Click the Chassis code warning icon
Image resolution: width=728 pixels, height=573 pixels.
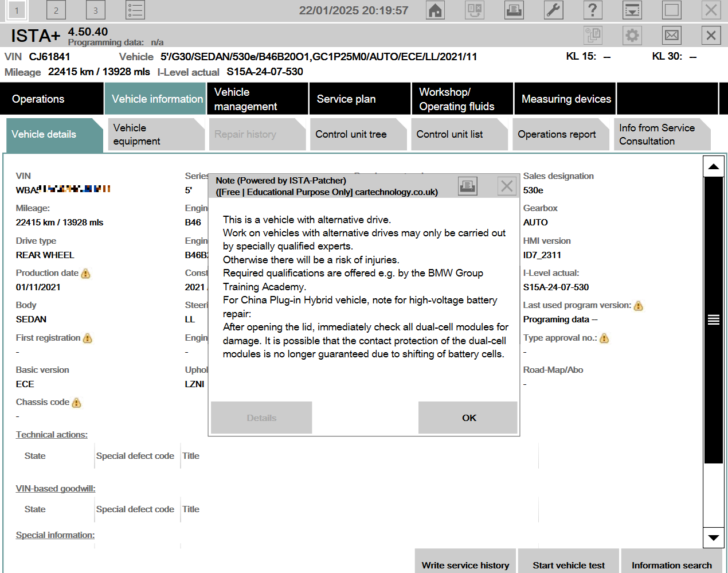pyautogui.click(x=77, y=403)
